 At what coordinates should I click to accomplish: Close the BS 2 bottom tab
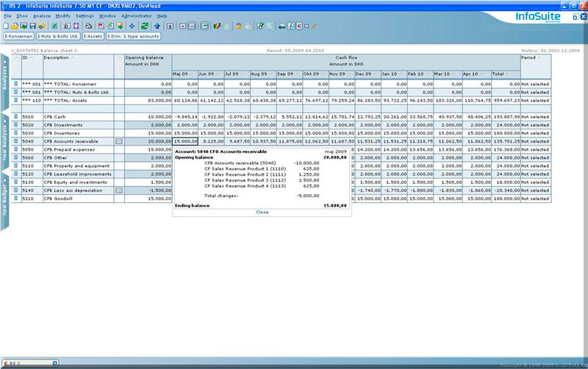click(54, 363)
